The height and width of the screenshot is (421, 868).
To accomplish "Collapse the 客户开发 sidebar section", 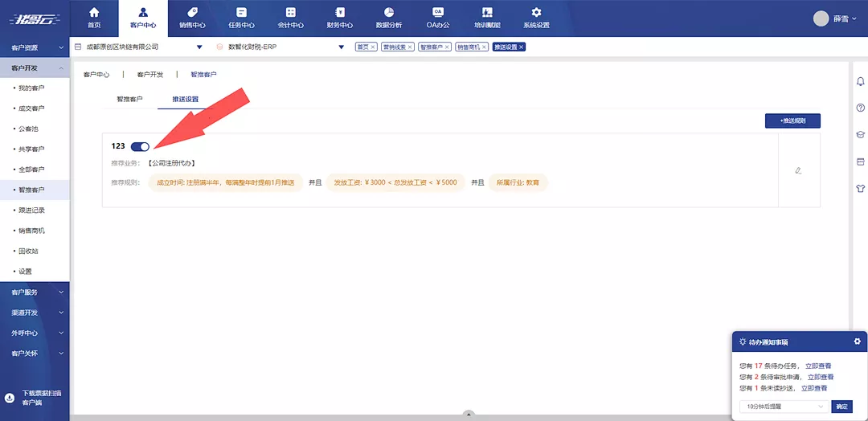I will 35,67.
